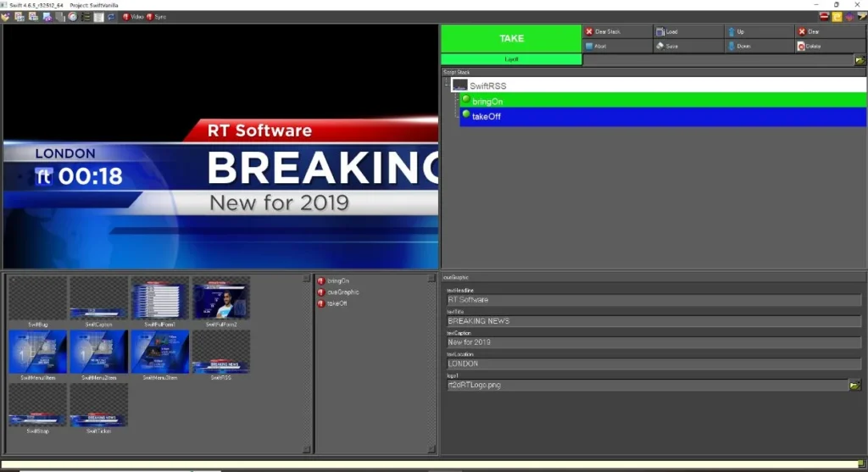Move the stack item Down
Viewport: 868px width, 472px height.
(759, 46)
